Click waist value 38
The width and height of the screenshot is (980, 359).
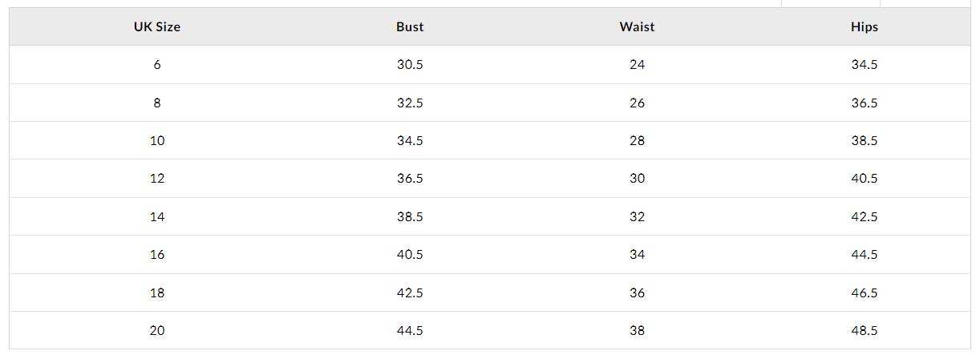tap(637, 330)
